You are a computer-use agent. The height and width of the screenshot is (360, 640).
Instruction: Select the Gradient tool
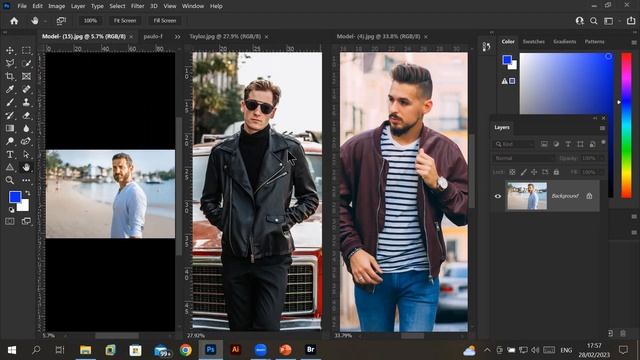pos(10,128)
